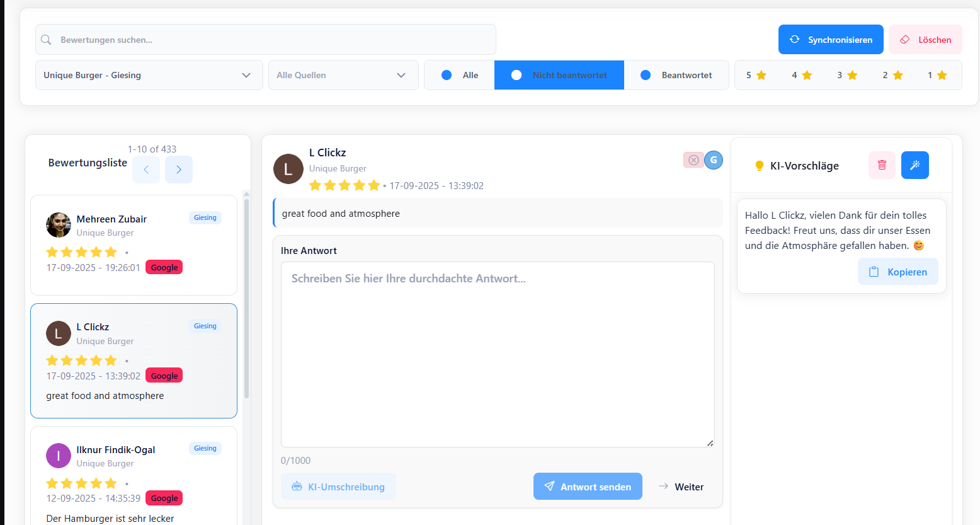This screenshot has height=525, width=980.
Task: Click the trash icon in KI-Vorschläge panel
Action: (882, 165)
